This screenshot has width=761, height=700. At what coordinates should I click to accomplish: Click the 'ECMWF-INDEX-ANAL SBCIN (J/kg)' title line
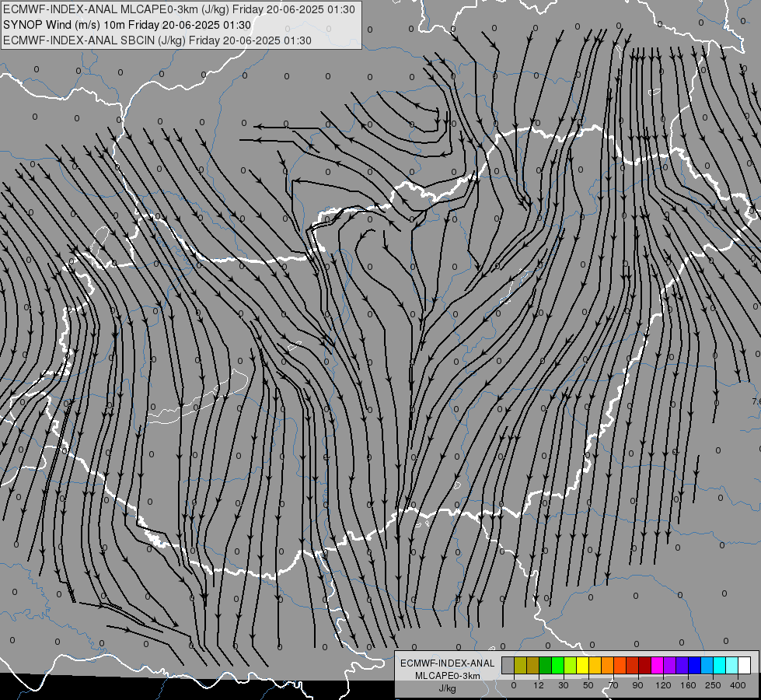(x=157, y=40)
